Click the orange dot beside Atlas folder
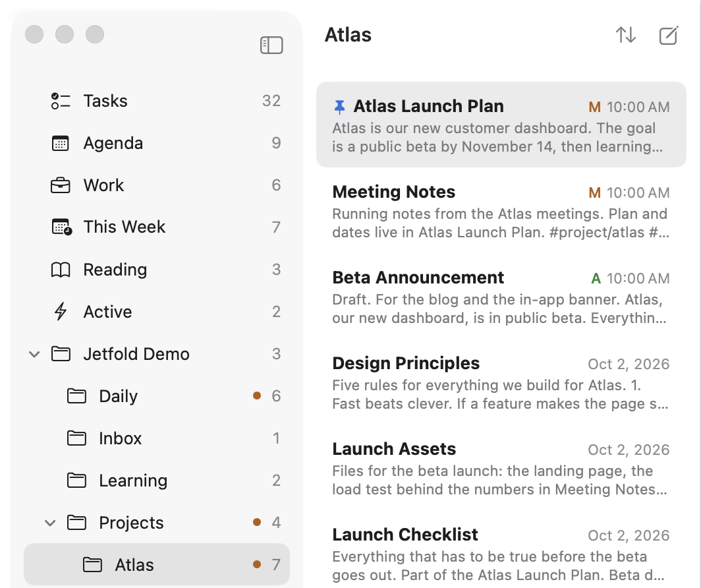The height and width of the screenshot is (588, 701). click(x=257, y=564)
